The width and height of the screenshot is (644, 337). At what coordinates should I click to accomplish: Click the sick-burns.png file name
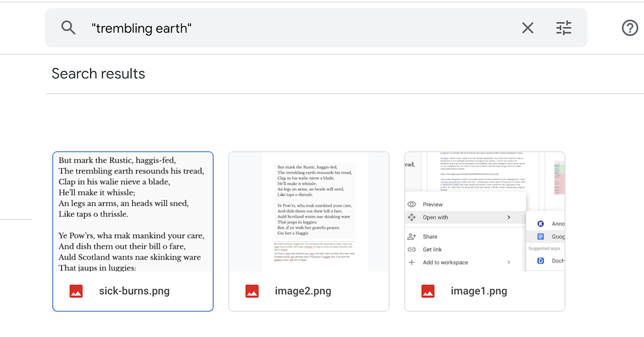(x=134, y=291)
